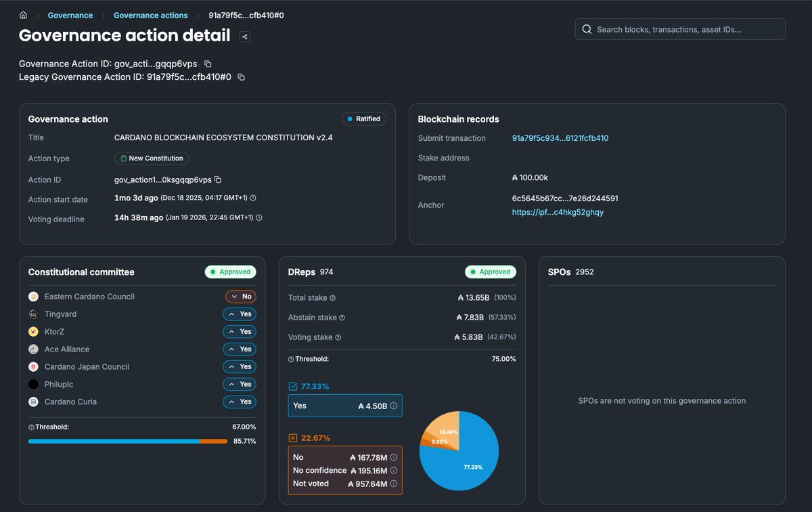This screenshot has height=512, width=812.
Task: Click Tingvard avatar icon
Action: tap(33, 314)
